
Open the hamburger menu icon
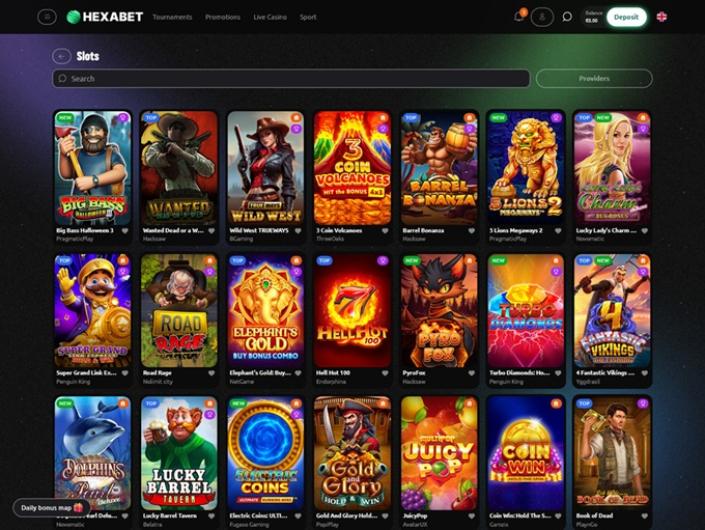[x=47, y=17]
